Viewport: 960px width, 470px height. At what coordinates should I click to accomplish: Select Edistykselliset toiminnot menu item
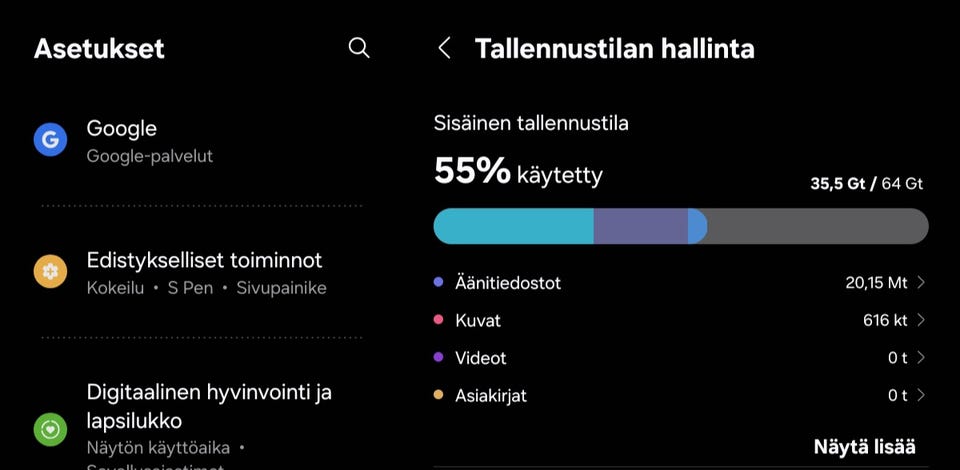[205, 272]
